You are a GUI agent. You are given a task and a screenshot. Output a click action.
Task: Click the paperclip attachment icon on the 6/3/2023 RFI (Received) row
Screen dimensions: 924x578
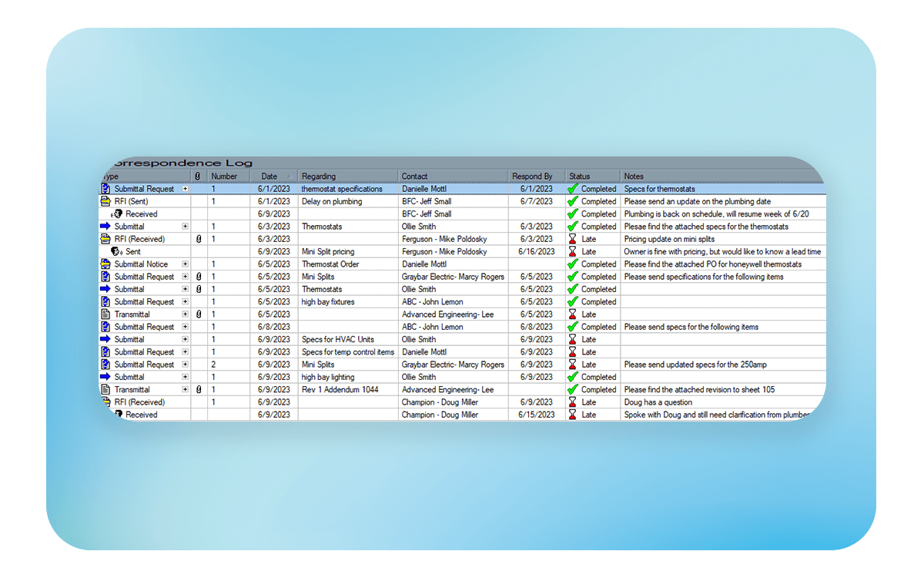(199, 239)
